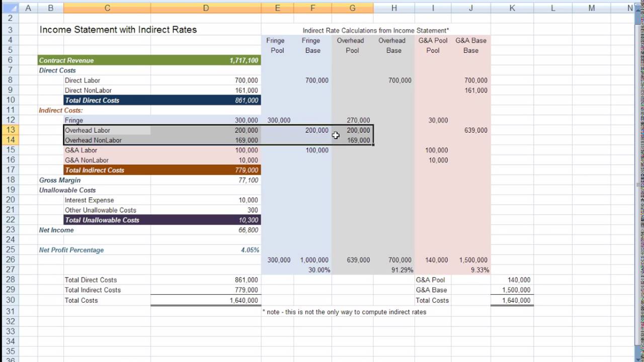Select column F via its header
644x362 pixels.
(x=313, y=8)
